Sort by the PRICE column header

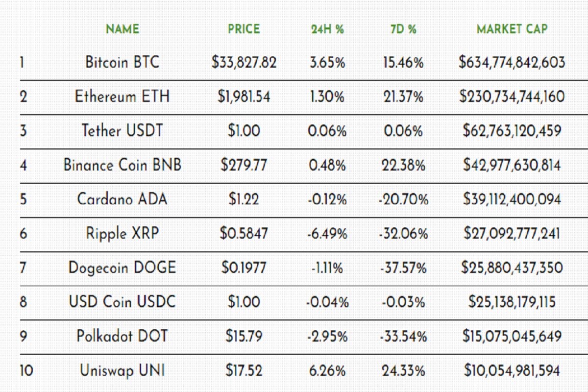[x=244, y=29]
